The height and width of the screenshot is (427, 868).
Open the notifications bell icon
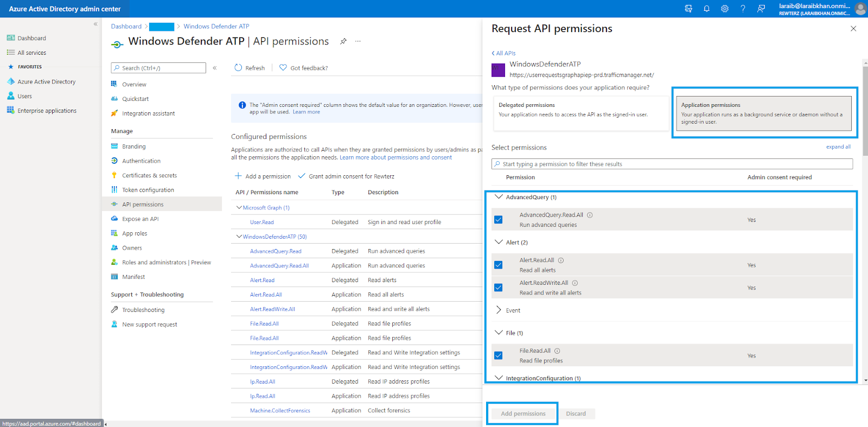[706, 9]
